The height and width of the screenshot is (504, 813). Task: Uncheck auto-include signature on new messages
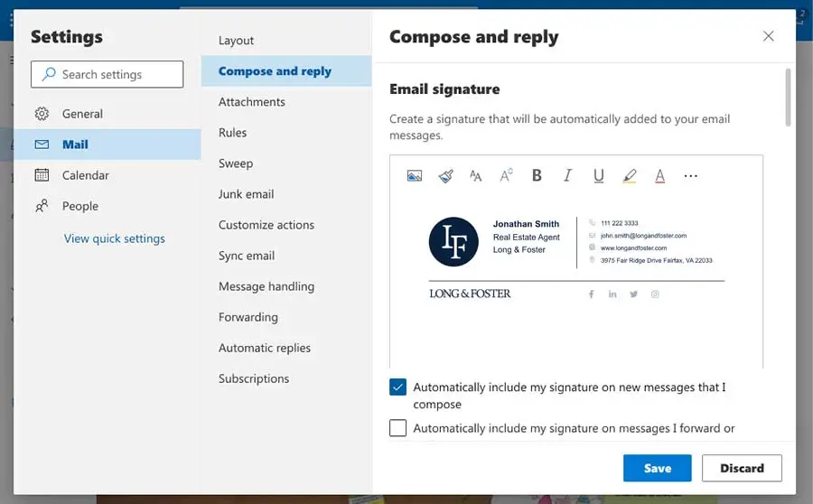397,387
